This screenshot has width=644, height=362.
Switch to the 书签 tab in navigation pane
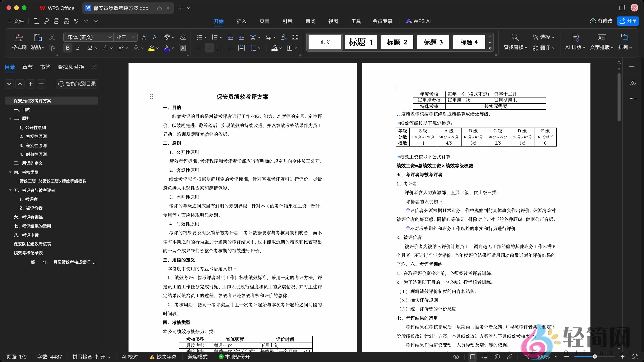pyautogui.click(x=45, y=67)
